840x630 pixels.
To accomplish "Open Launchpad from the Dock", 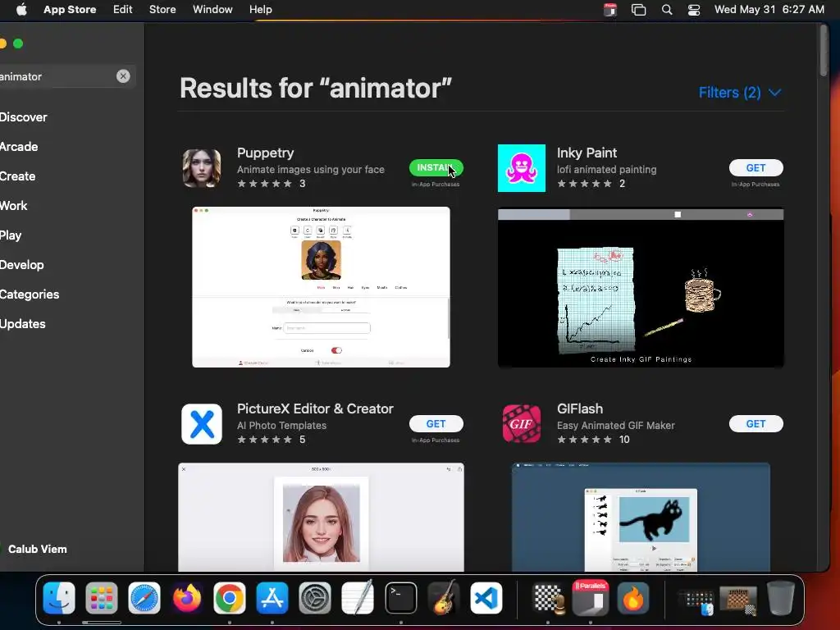I will point(101,598).
